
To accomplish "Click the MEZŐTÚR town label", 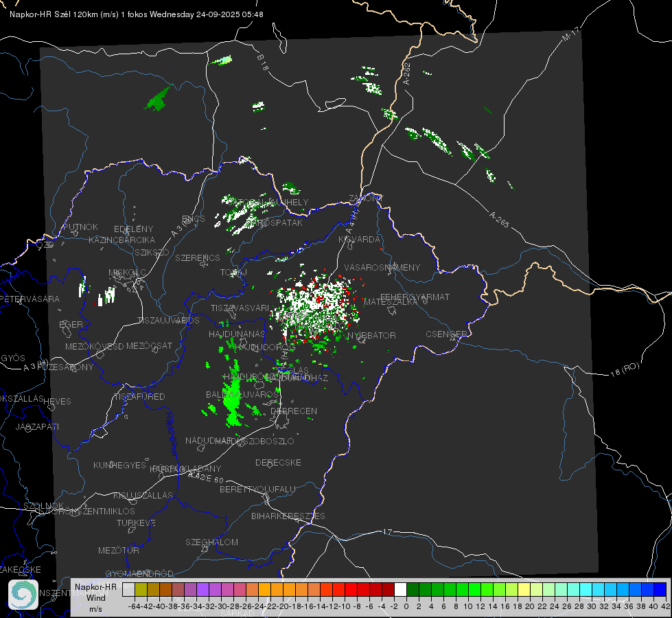I will click(118, 550).
